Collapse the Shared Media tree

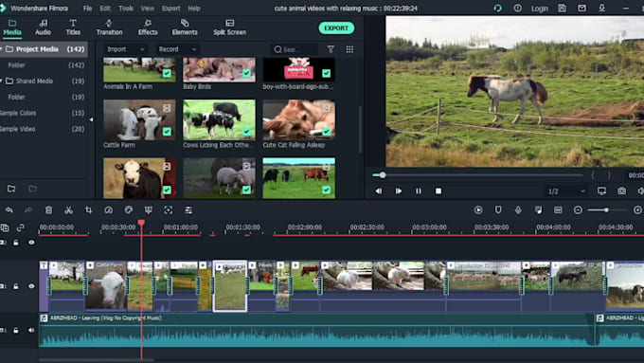[2, 81]
